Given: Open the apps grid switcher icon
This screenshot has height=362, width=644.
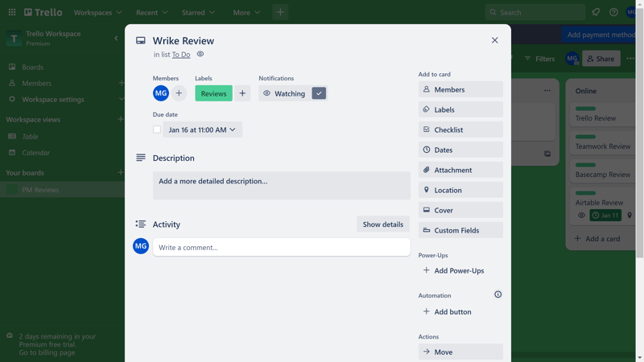Looking at the screenshot, I should (x=12, y=12).
